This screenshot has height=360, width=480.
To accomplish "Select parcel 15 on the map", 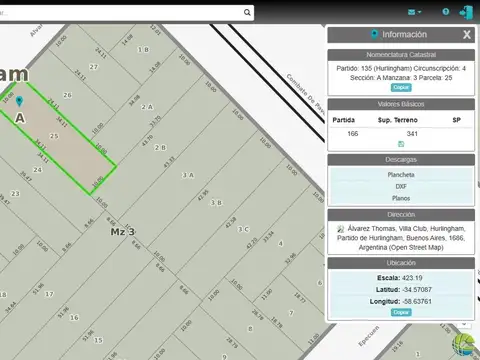I will point(98,340).
